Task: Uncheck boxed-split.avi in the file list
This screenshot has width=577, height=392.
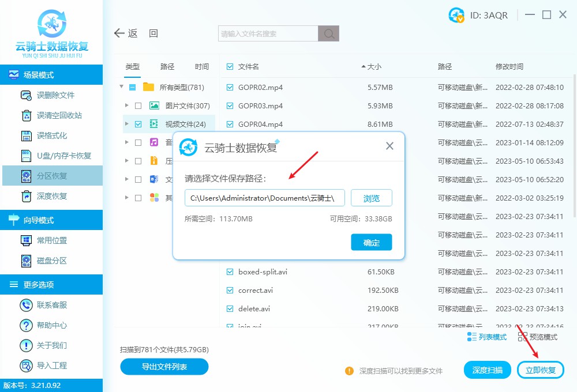Action: [x=228, y=272]
